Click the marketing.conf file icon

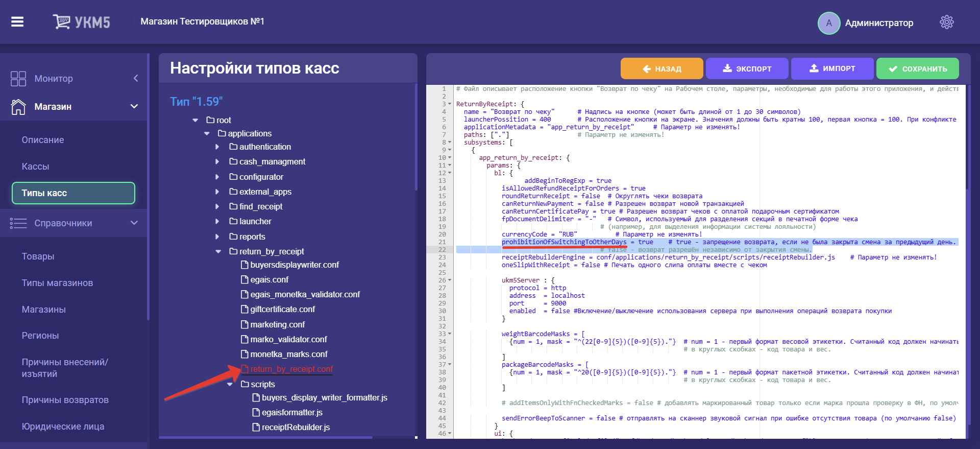(244, 324)
